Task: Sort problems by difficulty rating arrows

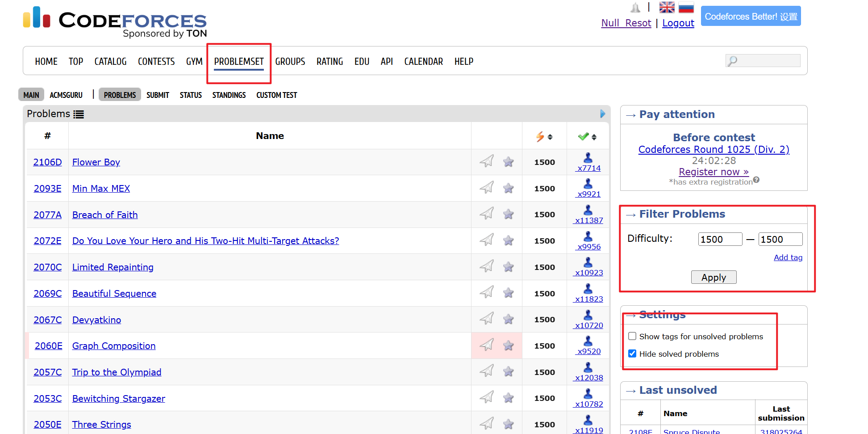Action: (x=550, y=137)
